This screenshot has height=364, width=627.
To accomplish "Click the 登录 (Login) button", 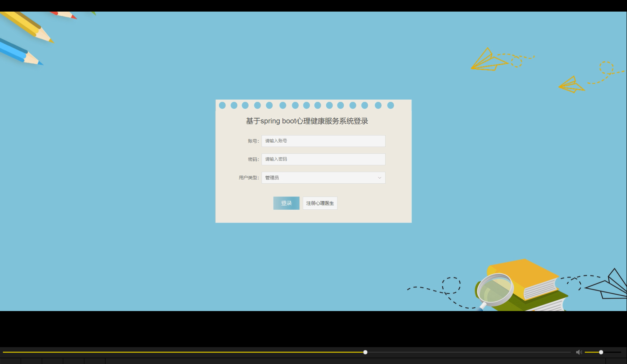I will (286, 203).
